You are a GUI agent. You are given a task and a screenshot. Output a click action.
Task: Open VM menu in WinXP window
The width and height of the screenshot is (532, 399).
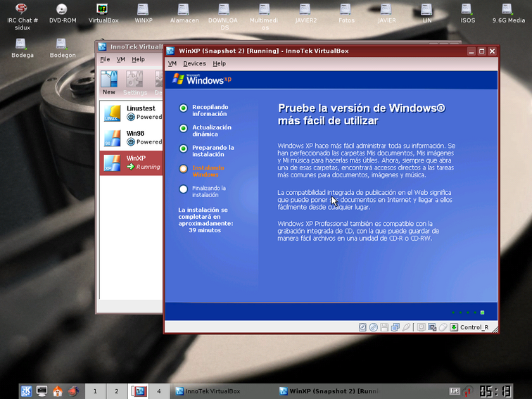172,63
